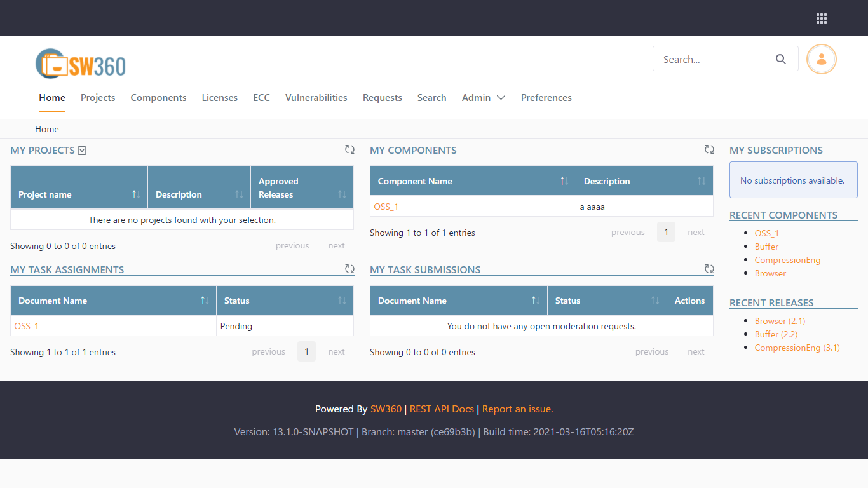Go to the Preferences tab
868x488 pixels.
pyautogui.click(x=546, y=98)
